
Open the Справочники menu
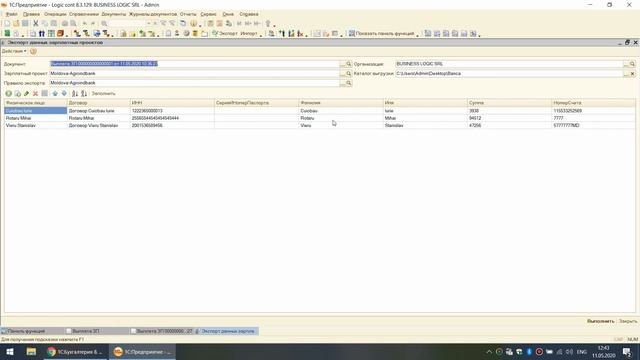point(84,14)
